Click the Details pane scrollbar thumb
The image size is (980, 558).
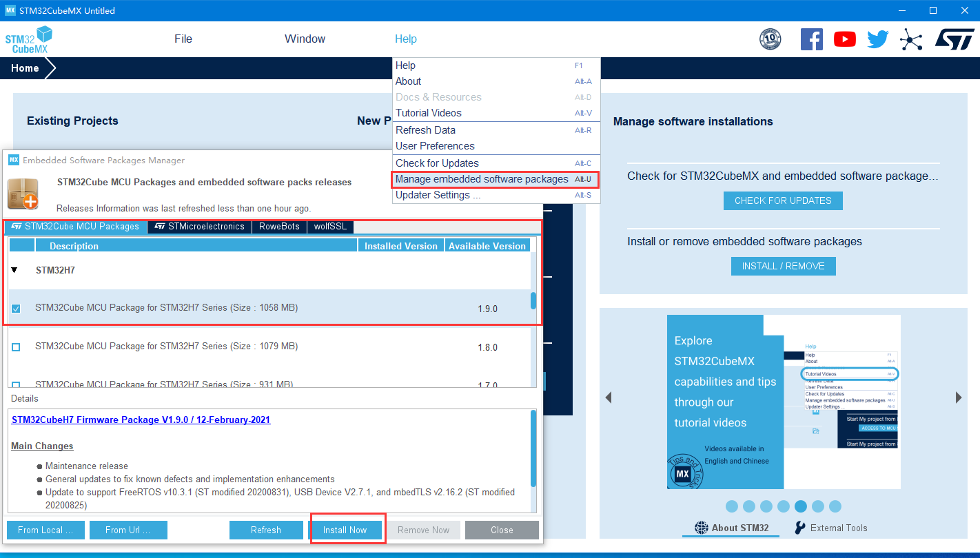click(533, 448)
